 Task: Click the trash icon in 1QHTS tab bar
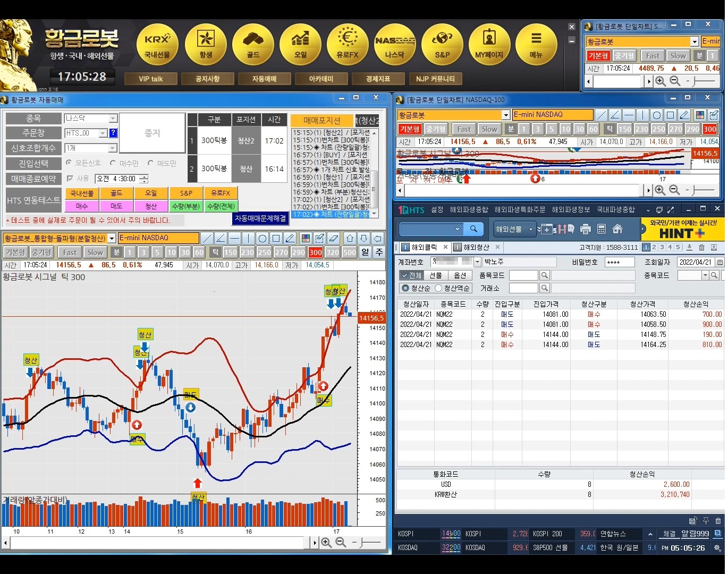click(701, 247)
